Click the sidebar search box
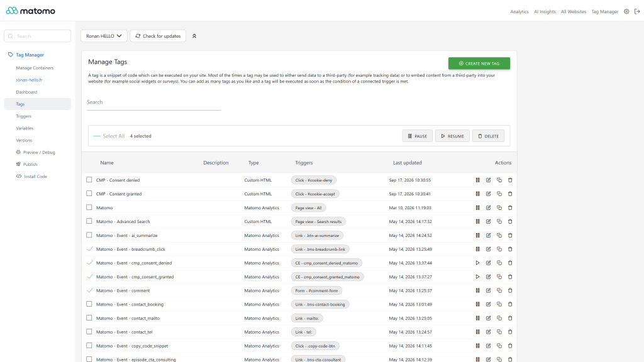The height and width of the screenshot is (362, 644). 37,36
